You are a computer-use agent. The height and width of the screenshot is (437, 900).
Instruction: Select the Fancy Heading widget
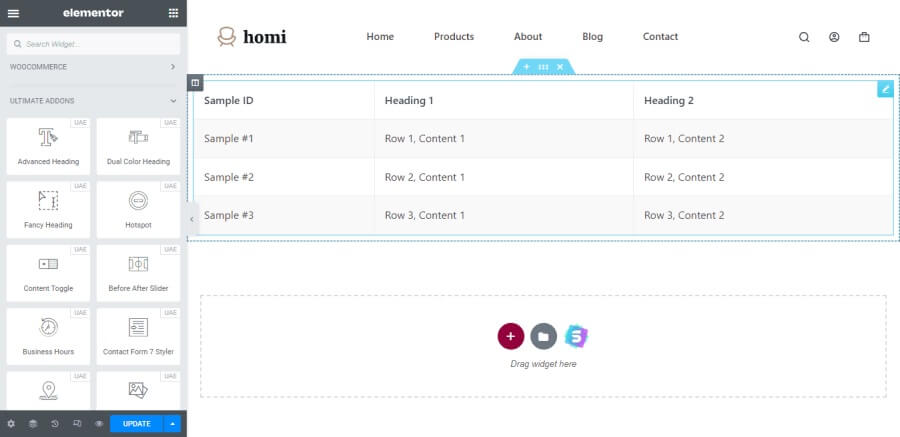pyautogui.click(x=48, y=210)
